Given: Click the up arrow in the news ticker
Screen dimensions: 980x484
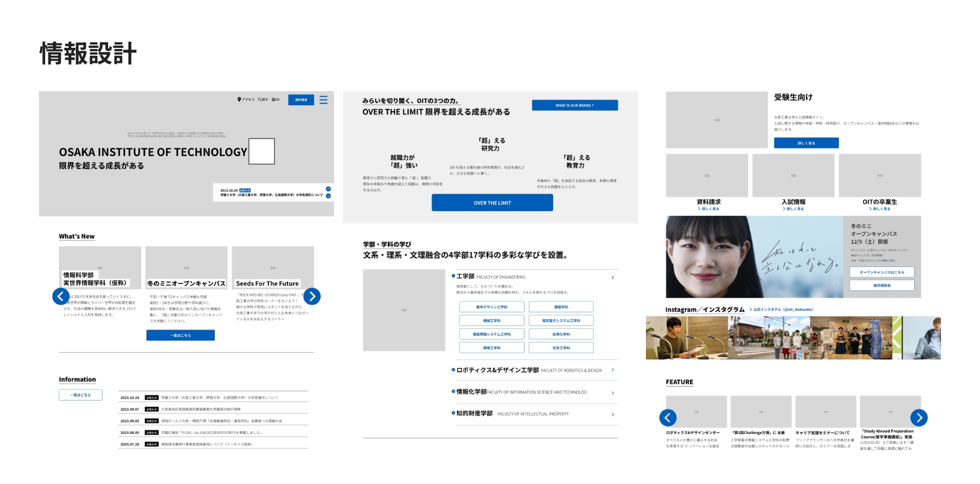Looking at the screenshot, I should [329, 189].
